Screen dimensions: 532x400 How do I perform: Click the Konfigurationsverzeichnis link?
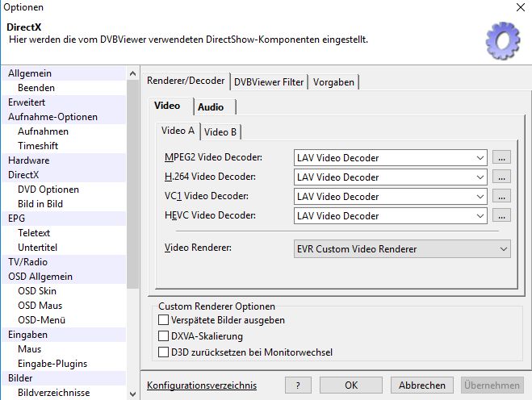point(202,385)
